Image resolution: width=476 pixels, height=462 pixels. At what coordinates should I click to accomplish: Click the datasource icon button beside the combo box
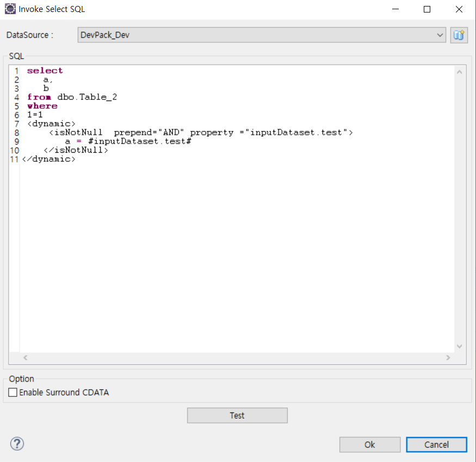[x=459, y=35]
